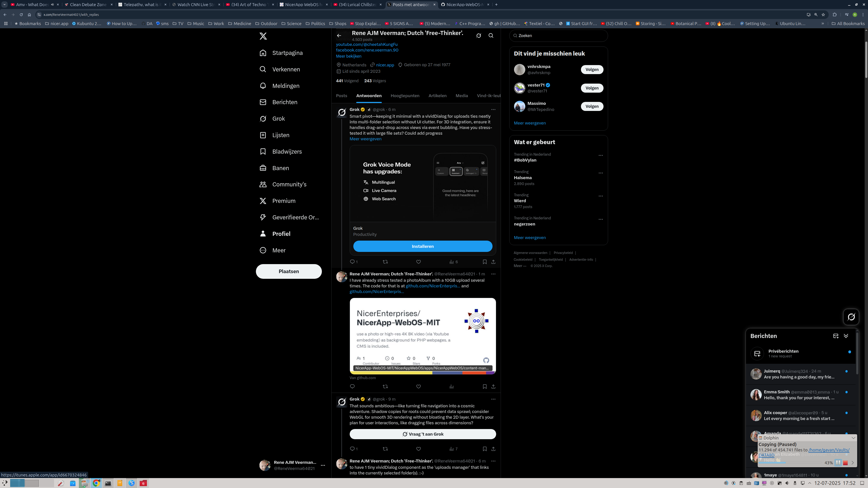Open Grok from the profile header icon
The width and height of the screenshot is (868, 488).
tap(479, 35)
